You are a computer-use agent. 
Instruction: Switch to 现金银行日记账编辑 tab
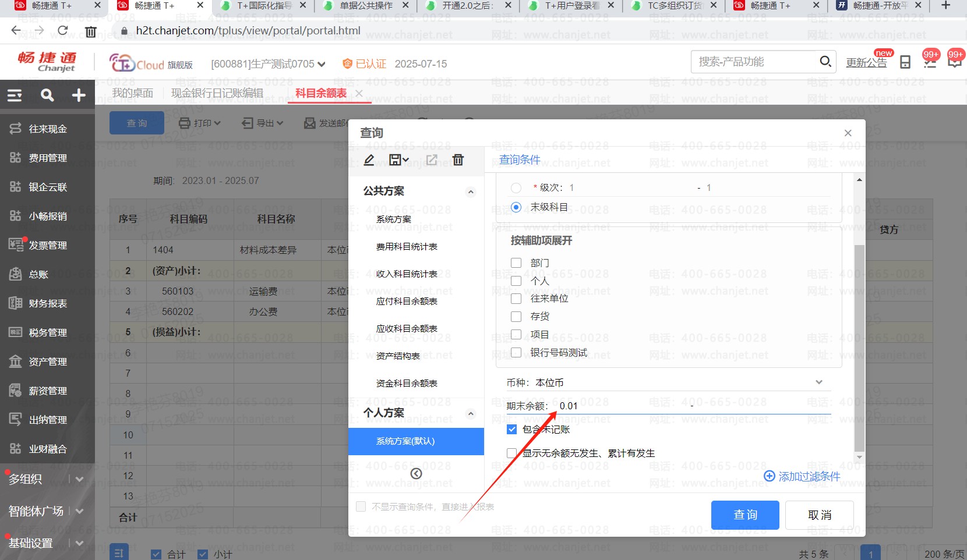(x=217, y=93)
